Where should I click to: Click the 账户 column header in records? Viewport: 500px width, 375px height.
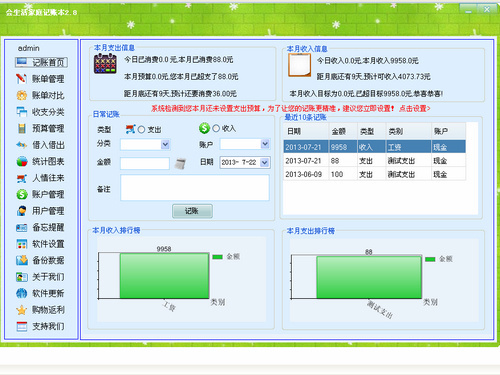pyautogui.click(x=448, y=131)
